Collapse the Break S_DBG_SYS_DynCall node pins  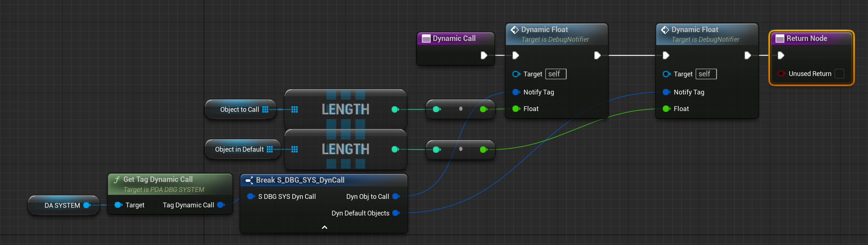coord(325,227)
